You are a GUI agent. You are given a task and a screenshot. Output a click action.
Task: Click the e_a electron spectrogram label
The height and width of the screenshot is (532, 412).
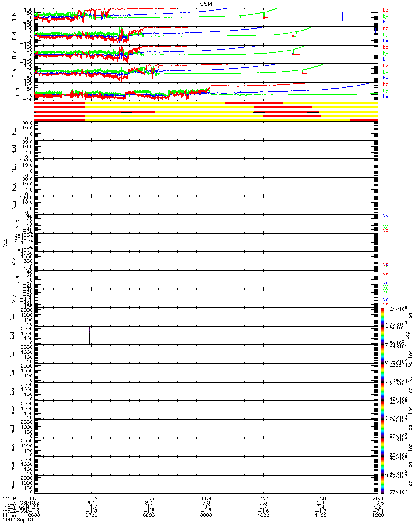tap(12, 484)
